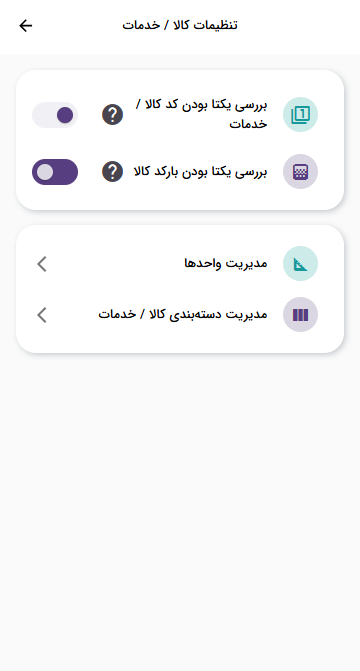Click the teal ruler units icon
Screen dimensions: 360x671
(x=300, y=264)
